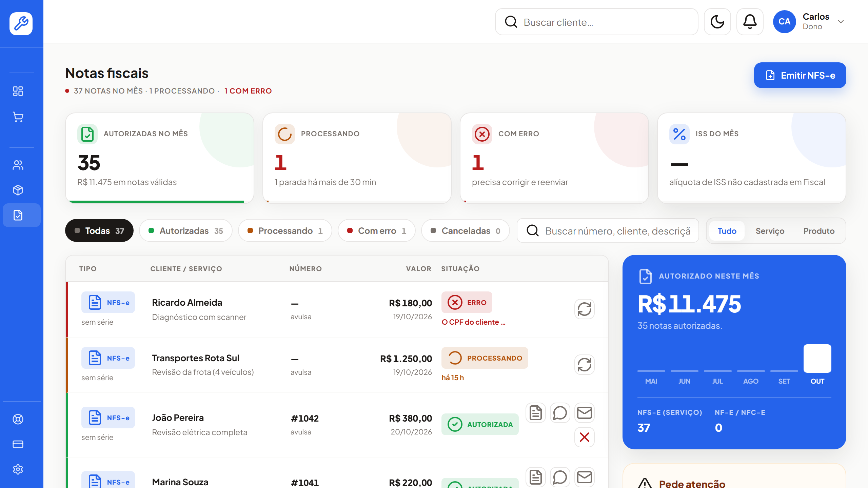Click the OUT bar in monthly chart
The image size is (868, 488).
817,359
